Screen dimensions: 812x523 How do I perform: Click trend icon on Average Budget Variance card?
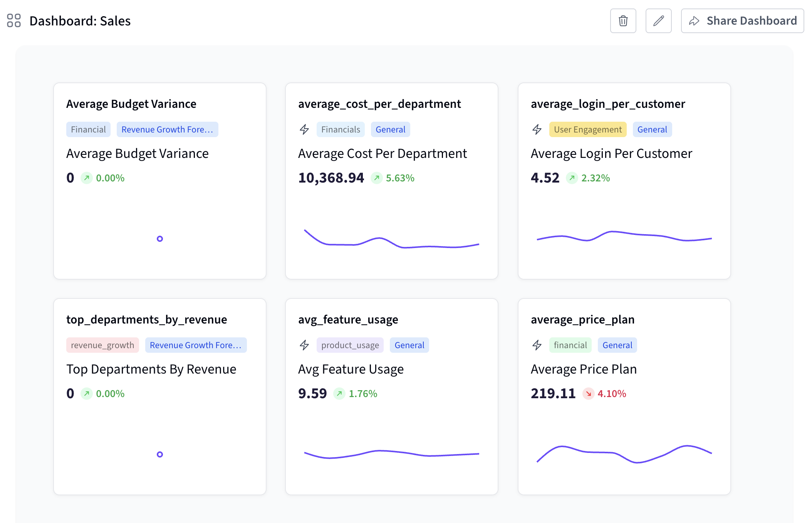click(x=87, y=178)
